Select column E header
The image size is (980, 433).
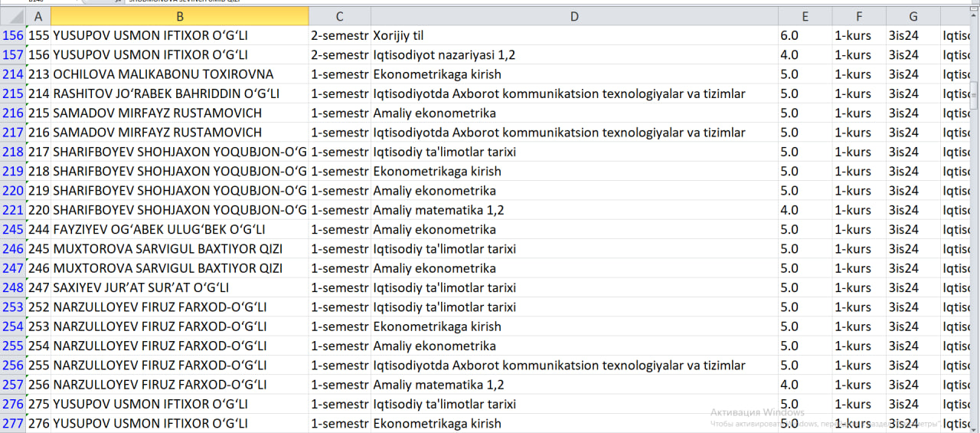coord(805,16)
